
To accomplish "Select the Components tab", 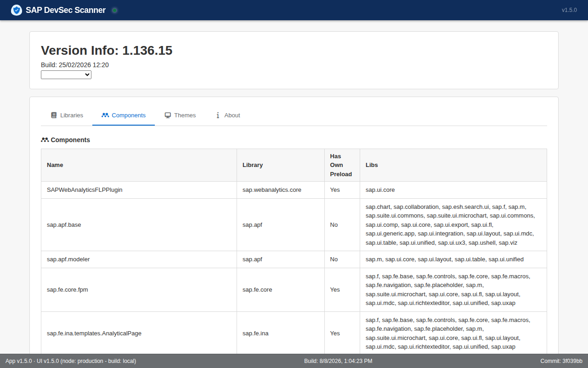I will click(x=124, y=115).
